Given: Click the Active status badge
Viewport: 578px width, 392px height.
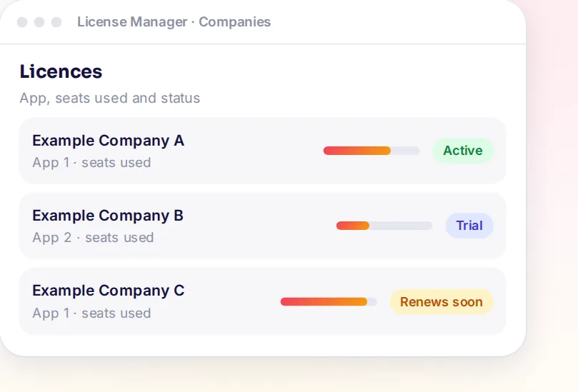Looking at the screenshot, I should pyautogui.click(x=463, y=151).
